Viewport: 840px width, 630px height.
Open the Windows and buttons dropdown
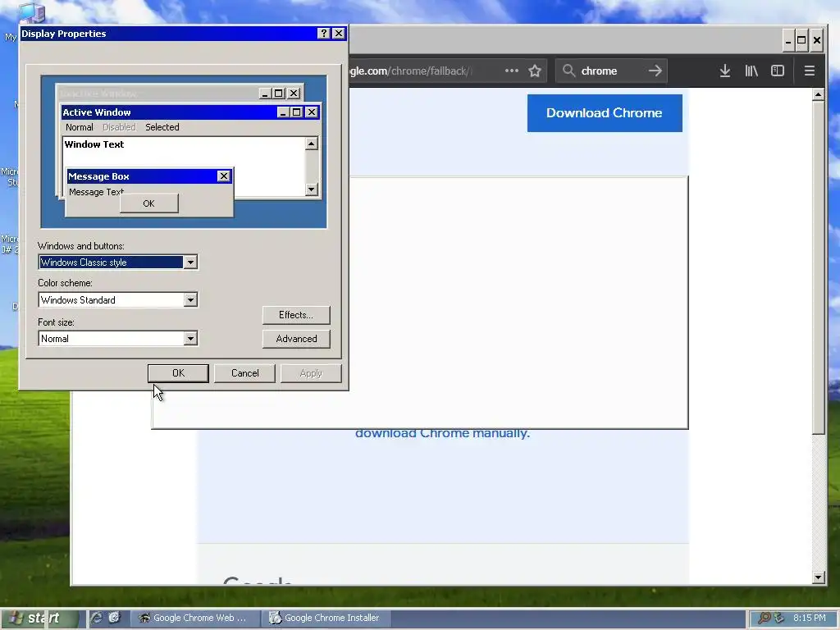click(190, 262)
